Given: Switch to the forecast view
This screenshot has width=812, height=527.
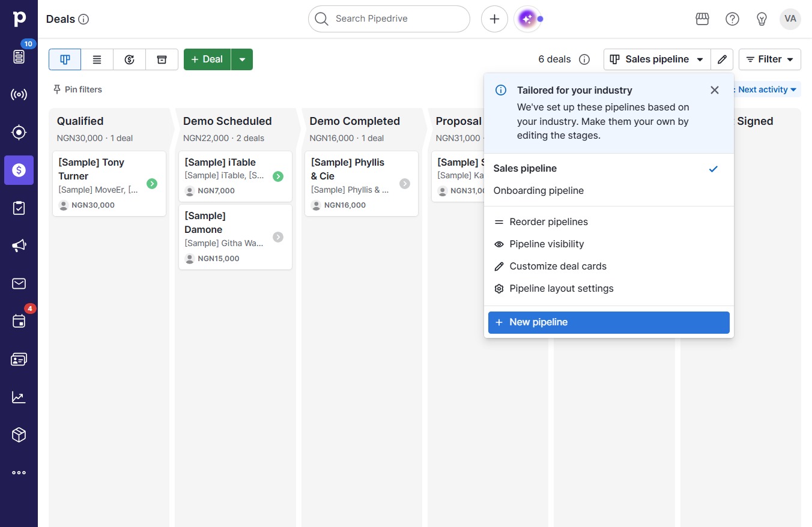Looking at the screenshot, I should tap(130, 59).
